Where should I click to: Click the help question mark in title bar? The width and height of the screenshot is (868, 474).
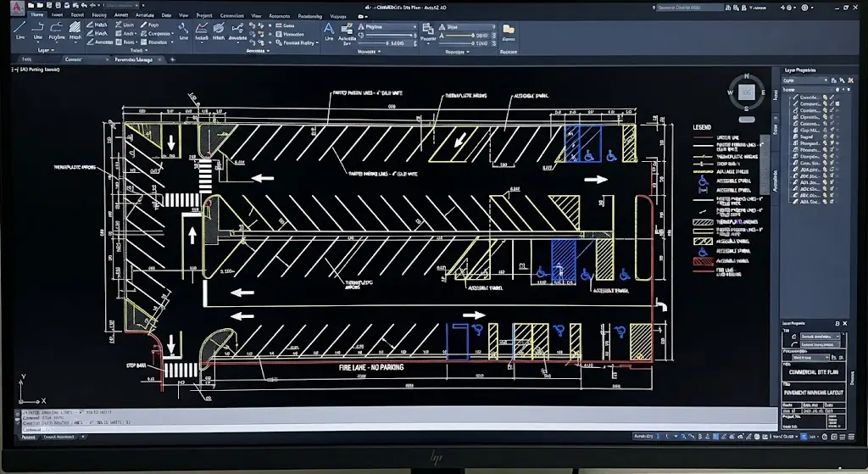coord(804,8)
